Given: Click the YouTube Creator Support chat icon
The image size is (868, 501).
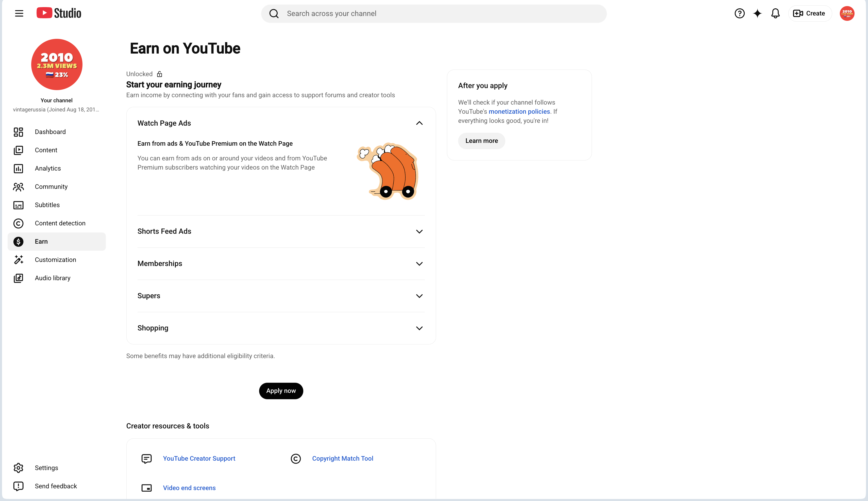Looking at the screenshot, I should pos(146,459).
